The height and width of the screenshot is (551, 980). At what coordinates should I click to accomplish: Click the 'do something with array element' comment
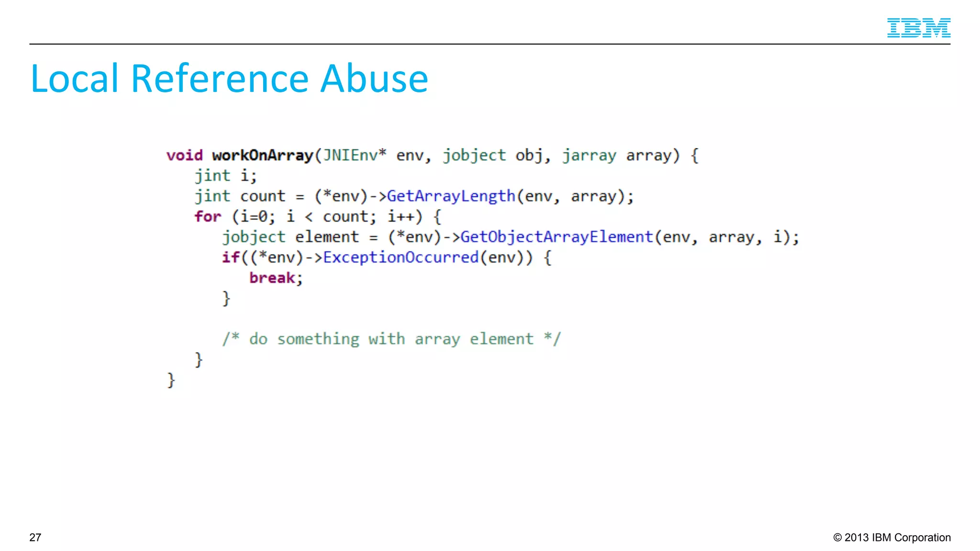[391, 339]
